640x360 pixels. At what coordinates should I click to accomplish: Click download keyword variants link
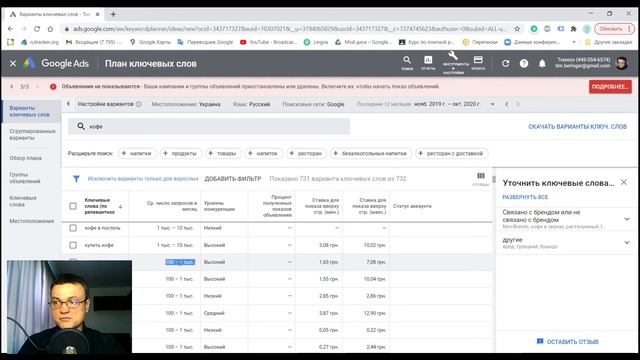(x=577, y=127)
